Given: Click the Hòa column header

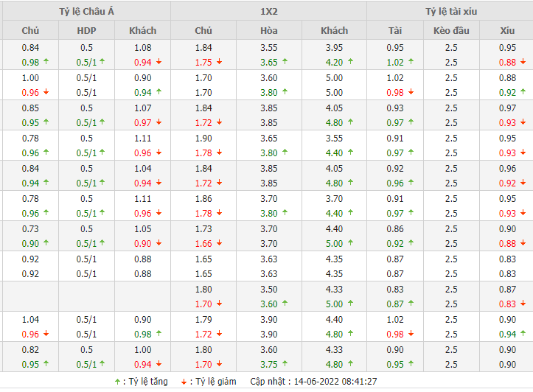Looking at the screenshot, I should click(269, 30).
